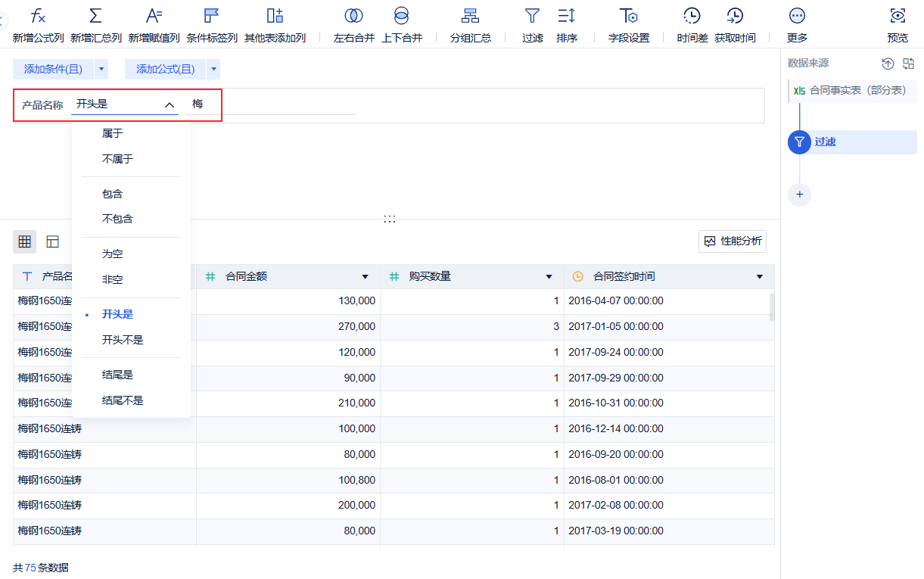924x579 pixels.
Task: Click the 排序 sort icon
Action: coord(567,16)
